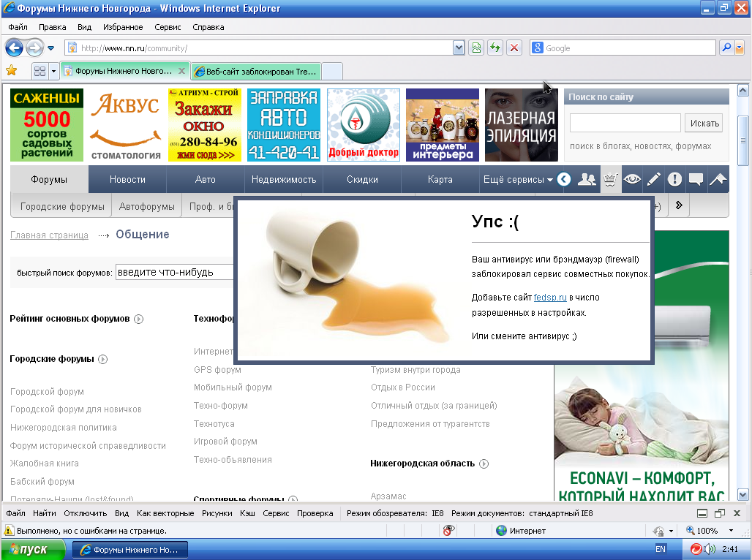Go back with the browser Back arrow
The image size is (752, 560).
(x=14, y=48)
